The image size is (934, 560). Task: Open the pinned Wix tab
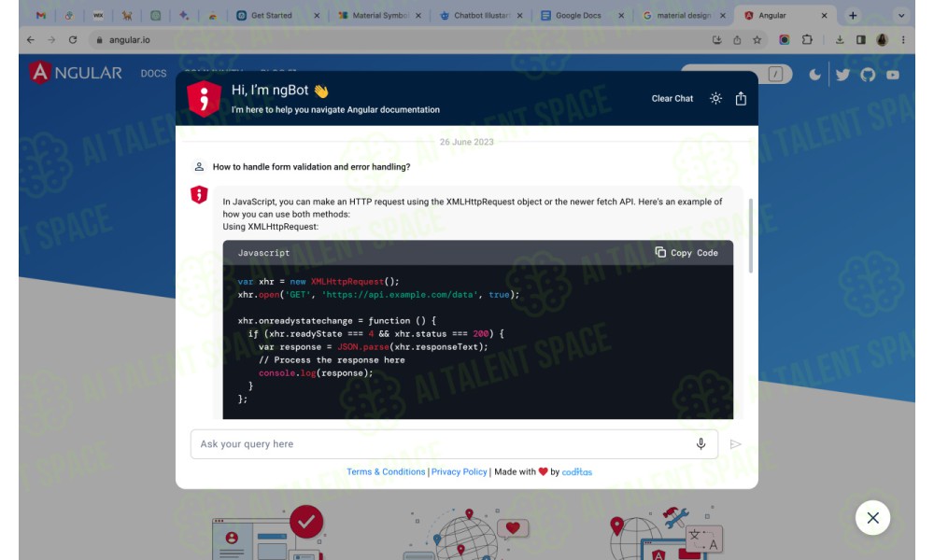98,16
